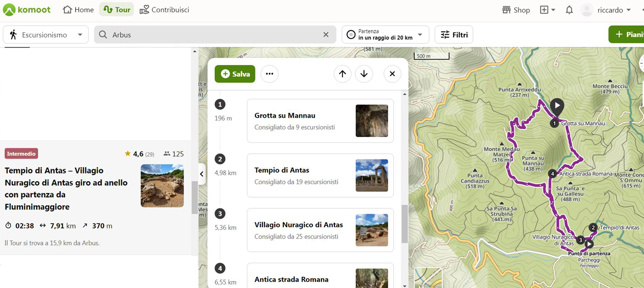Screen dimensions: 644x288
Task: Click the search magnifier icon
Action: [103, 34]
